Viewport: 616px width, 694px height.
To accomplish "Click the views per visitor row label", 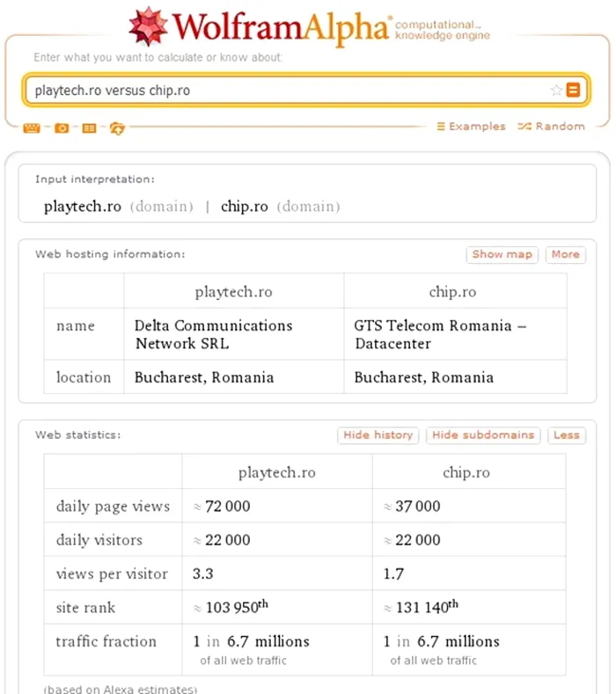I will [112, 573].
